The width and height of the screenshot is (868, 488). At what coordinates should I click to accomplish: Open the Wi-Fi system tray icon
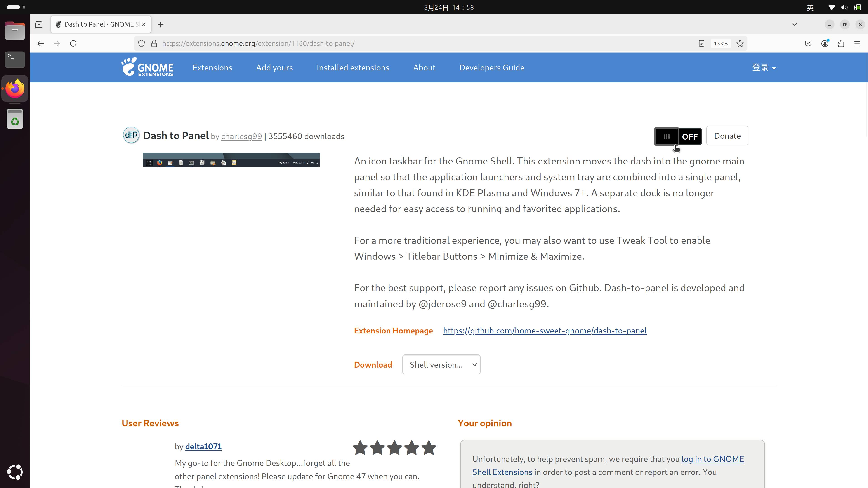[x=831, y=7]
